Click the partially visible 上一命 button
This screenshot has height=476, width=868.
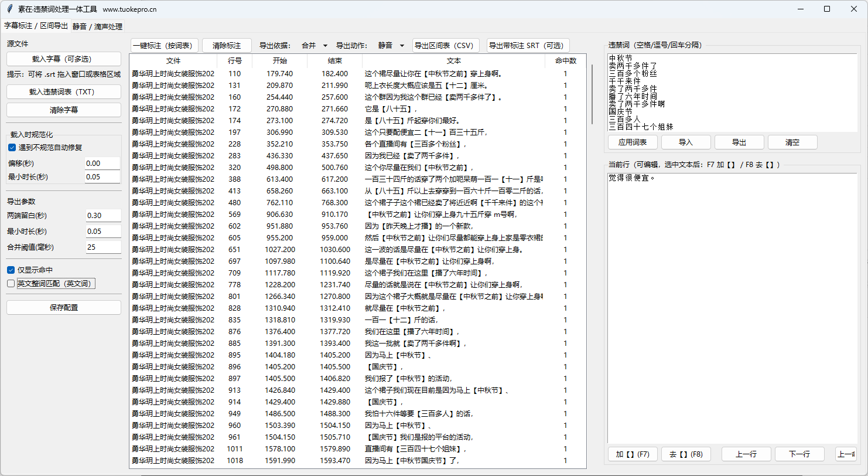[846, 454]
